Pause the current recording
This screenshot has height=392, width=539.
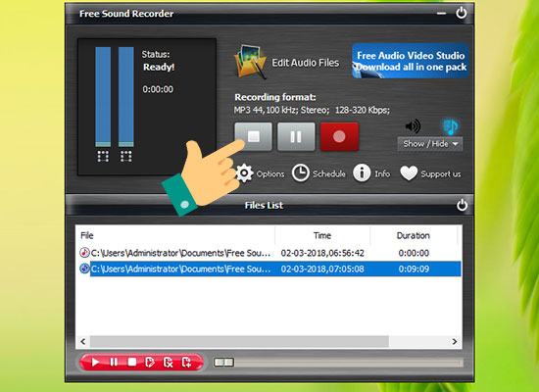click(x=296, y=136)
